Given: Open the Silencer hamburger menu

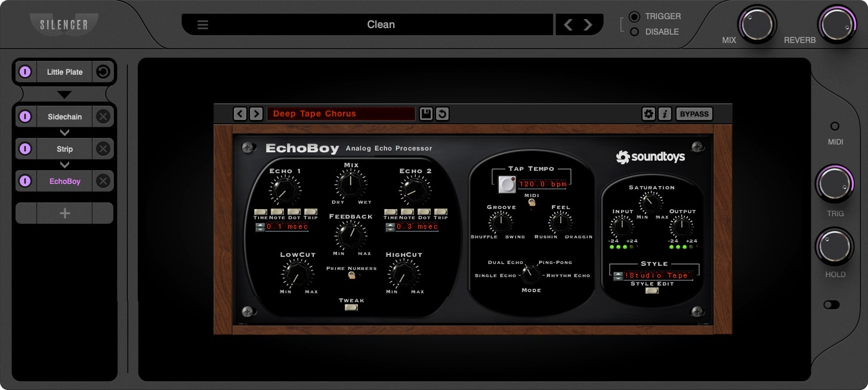Looking at the screenshot, I should click(202, 24).
